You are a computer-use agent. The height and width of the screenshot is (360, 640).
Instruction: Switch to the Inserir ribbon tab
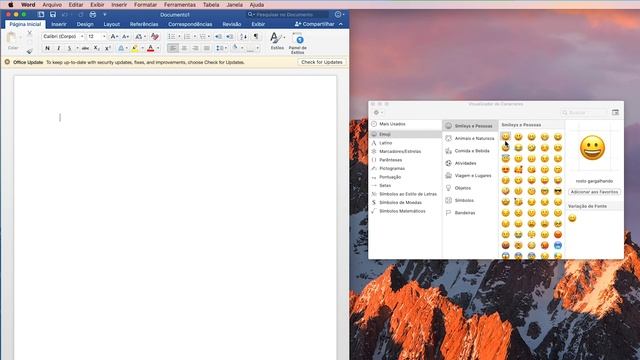59,24
